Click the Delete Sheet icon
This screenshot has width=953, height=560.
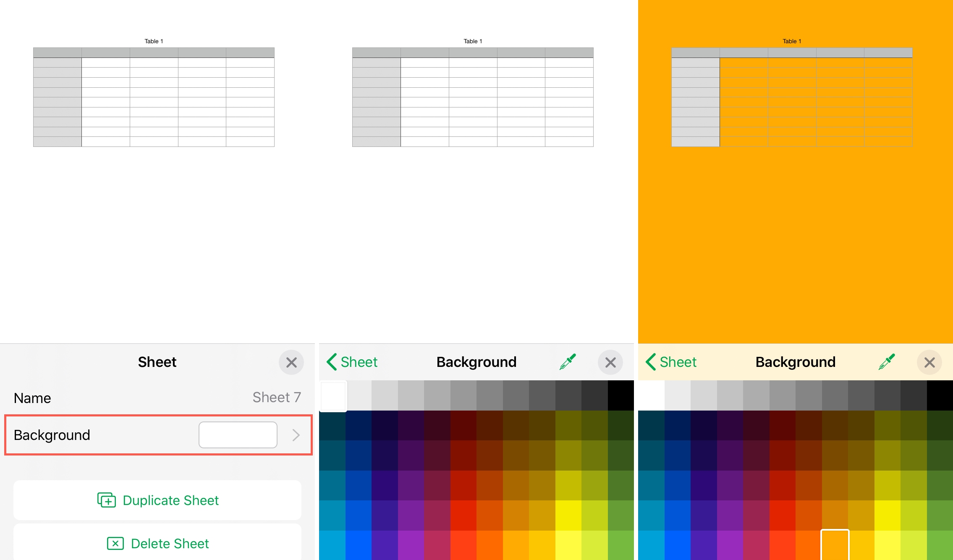[x=116, y=544]
